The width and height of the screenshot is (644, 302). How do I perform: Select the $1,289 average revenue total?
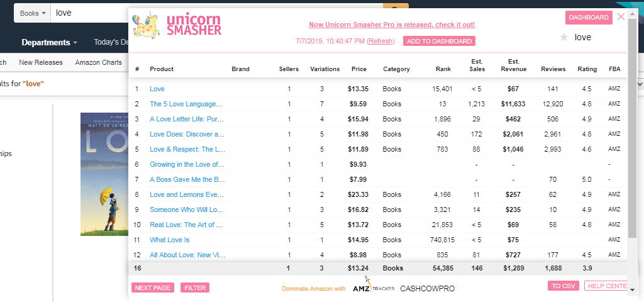[x=514, y=268]
